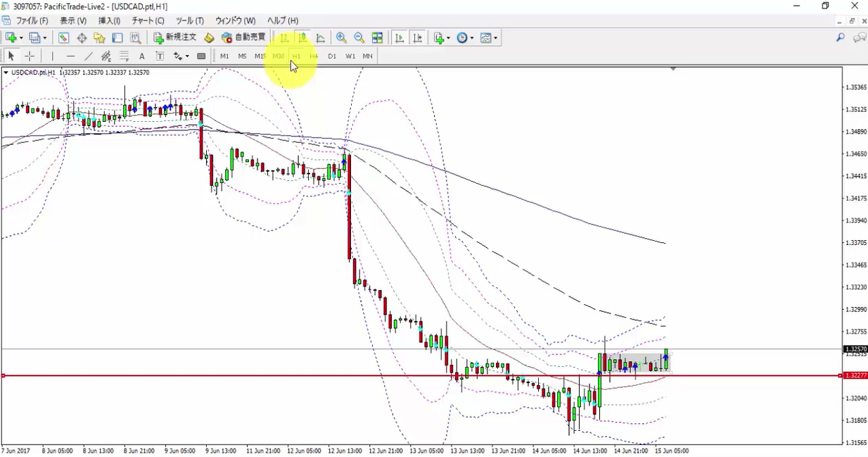The height and width of the screenshot is (457, 868).
Task: Select the Fibonacci retracement tool
Action: tap(124, 56)
